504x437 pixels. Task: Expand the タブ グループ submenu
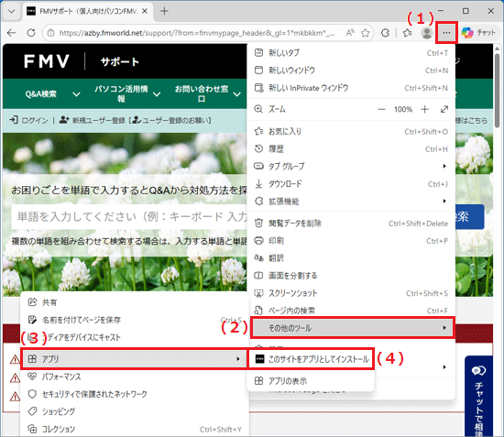pyautogui.click(x=351, y=166)
